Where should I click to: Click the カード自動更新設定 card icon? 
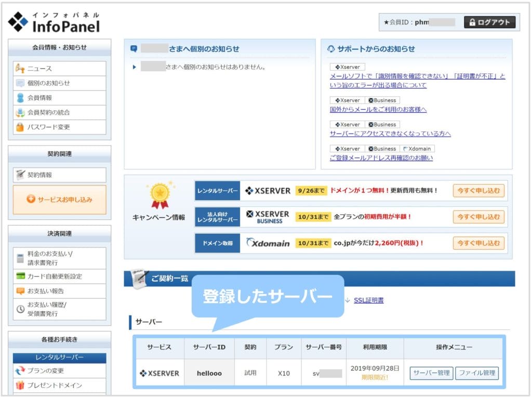pyautogui.click(x=20, y=276)
